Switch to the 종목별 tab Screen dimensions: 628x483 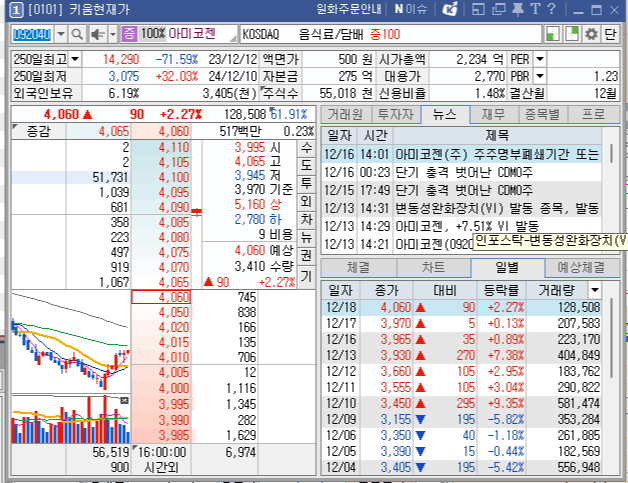pyautogui.click(x=542, y=115)
